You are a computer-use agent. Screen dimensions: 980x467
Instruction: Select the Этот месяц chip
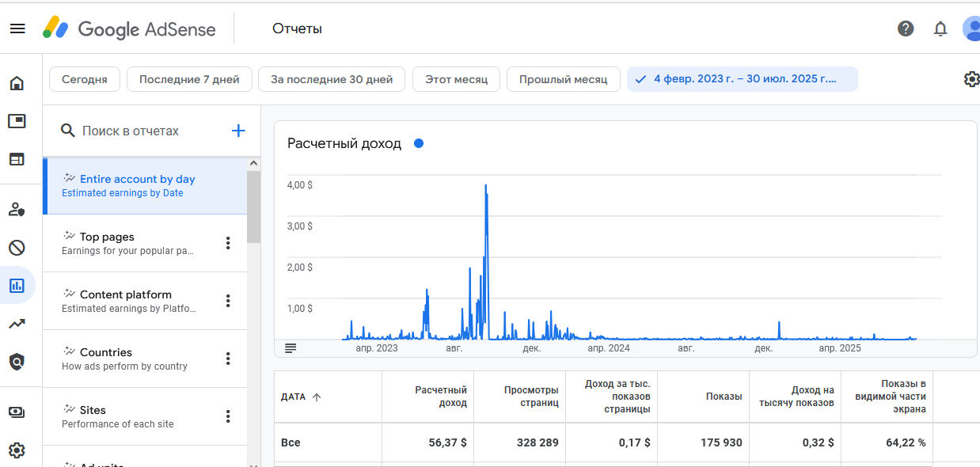456,79
